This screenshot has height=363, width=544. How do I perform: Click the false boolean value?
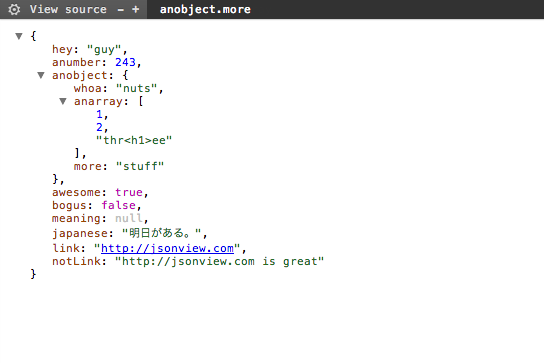(x=118, y=205)
